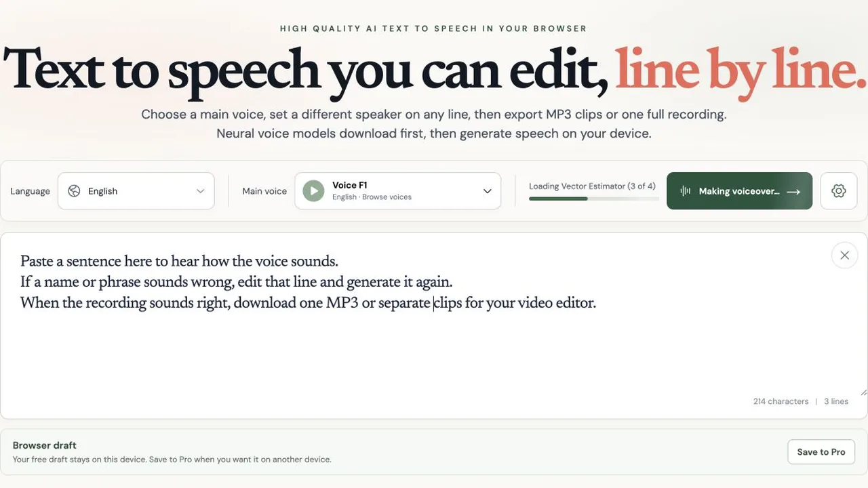The height and width of the screenshot is (488, 868).
Task: Click the line starting "Paste a sentence here"
Action: 179,261
